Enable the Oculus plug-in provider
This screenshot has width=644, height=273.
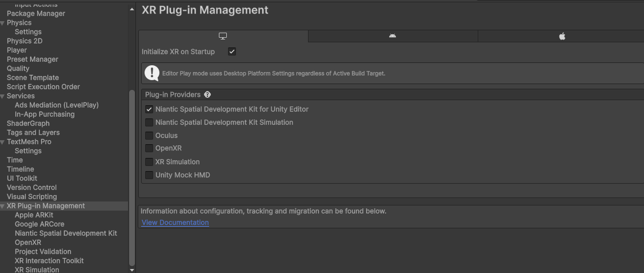tap(149, 136)
